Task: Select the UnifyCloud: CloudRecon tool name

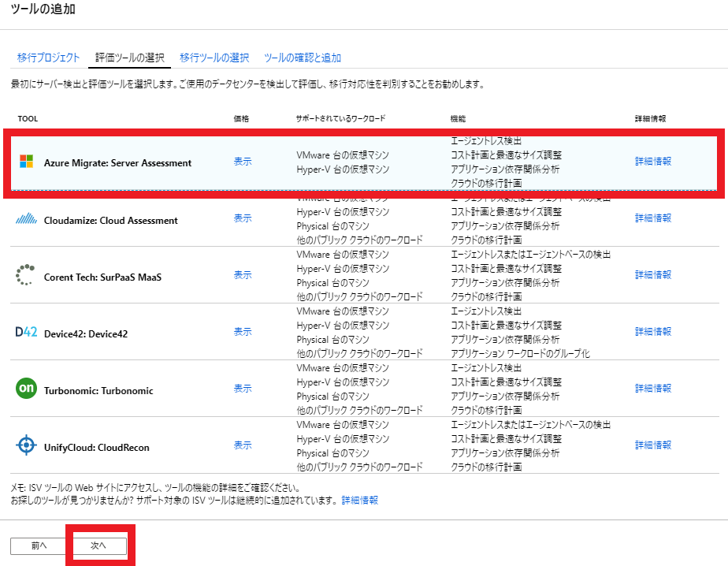Action: point(97,448)
